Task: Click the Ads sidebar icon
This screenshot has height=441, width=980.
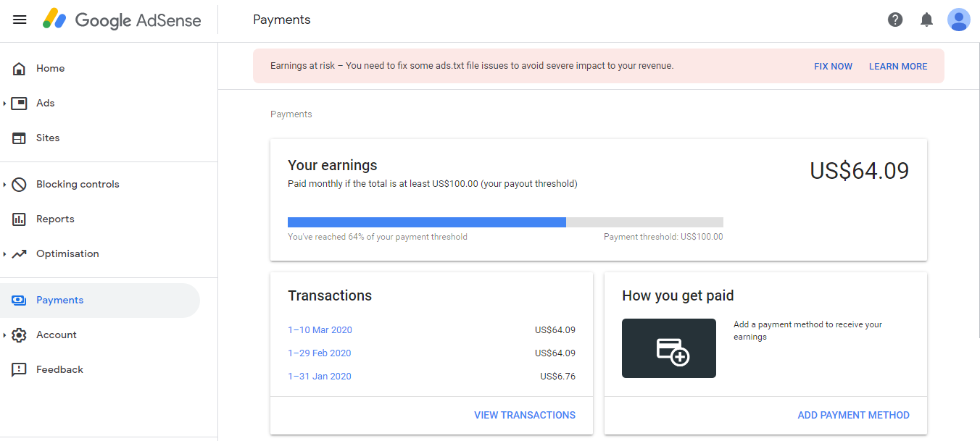Action: pyautogui.click(x=20, y=104)
